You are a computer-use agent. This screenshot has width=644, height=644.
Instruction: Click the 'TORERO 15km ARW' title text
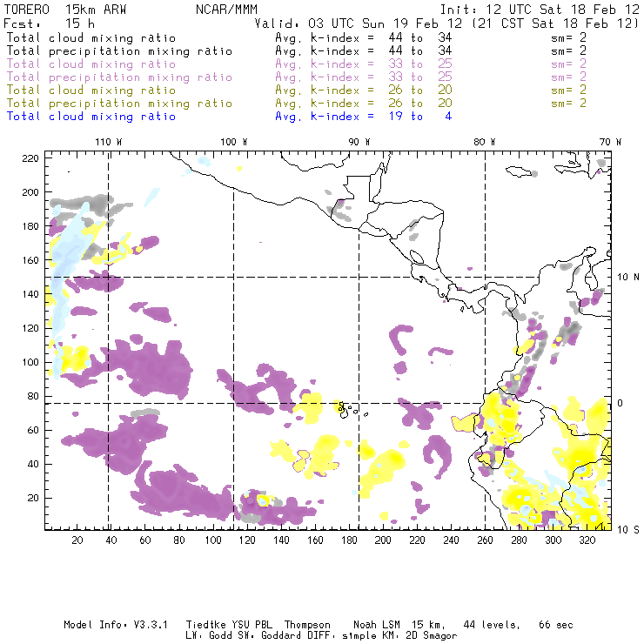point(65,10)
